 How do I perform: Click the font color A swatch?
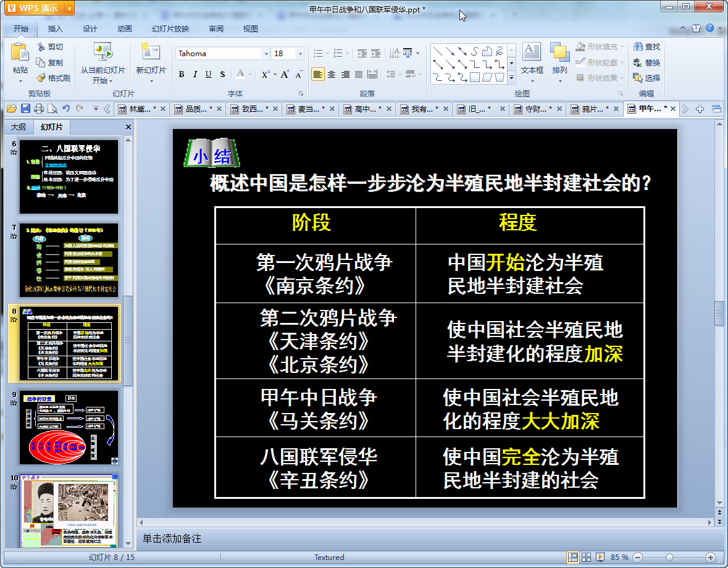coord(240,74)
